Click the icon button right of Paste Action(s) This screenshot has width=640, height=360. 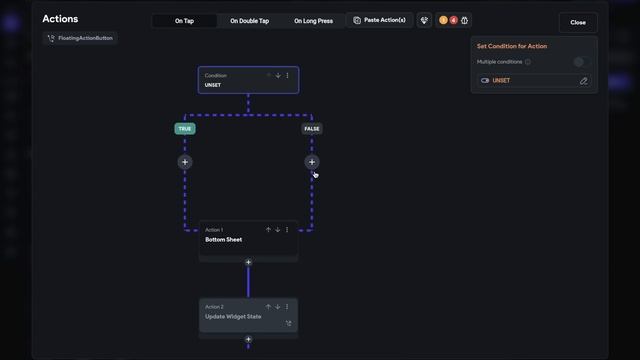[x=424, y=20]
